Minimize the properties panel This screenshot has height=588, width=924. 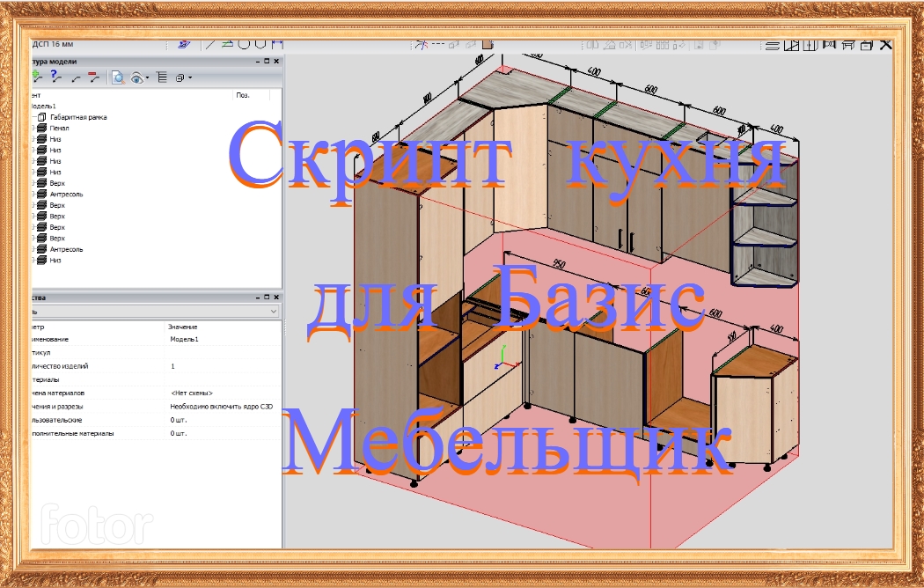tap(258, 298)
